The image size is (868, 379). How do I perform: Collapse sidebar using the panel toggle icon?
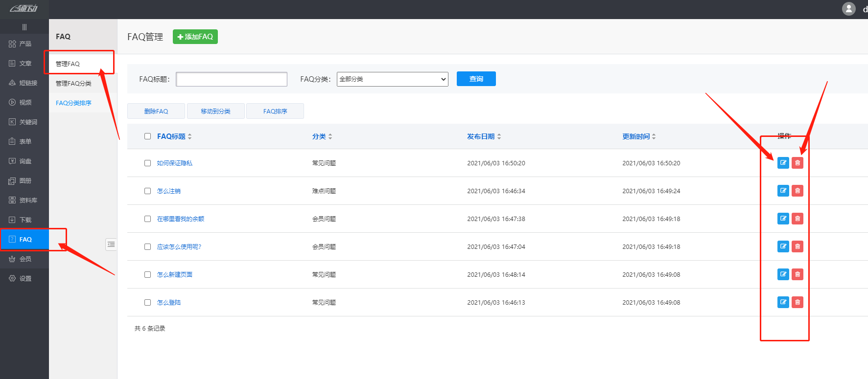111,244
